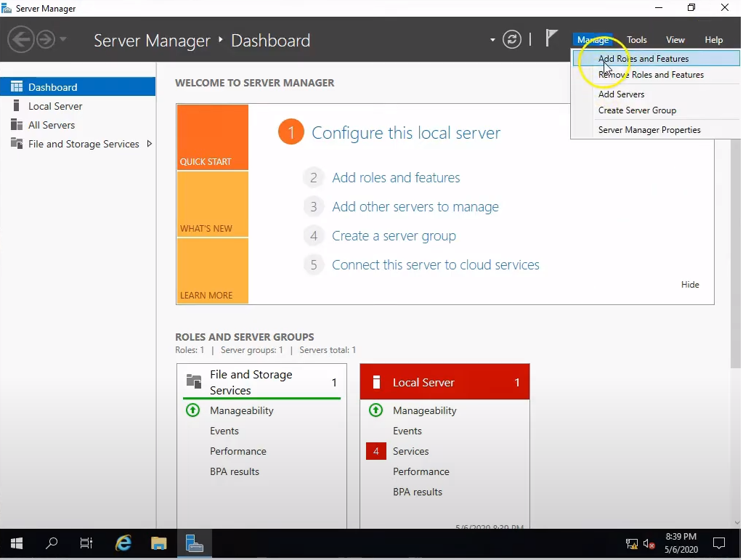Choose Create Server Group menu entry
Image resolution: width=743 pixels, height=560 pixels.
pos(657,110)
